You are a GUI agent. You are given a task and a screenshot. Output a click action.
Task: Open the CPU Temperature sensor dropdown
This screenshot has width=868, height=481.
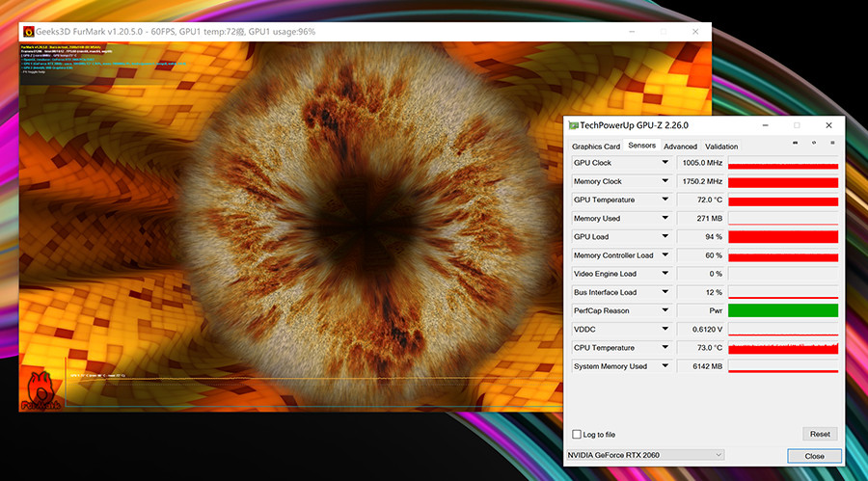(665, 348)
